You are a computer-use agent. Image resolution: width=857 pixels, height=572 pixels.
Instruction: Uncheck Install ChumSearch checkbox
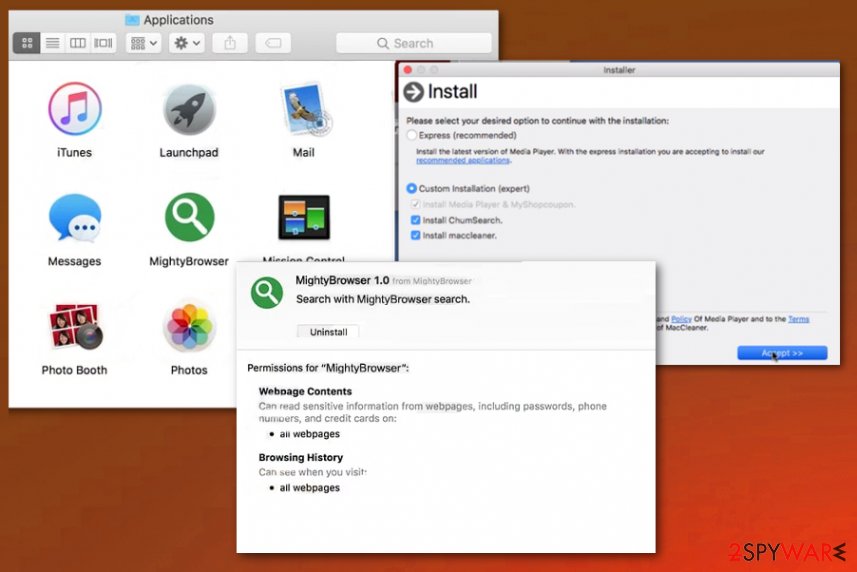pyautogui.click(x=415, y=220)
